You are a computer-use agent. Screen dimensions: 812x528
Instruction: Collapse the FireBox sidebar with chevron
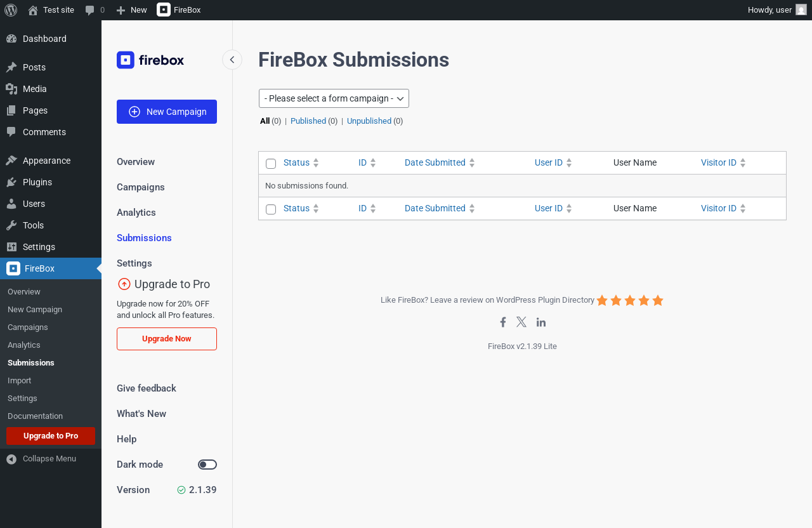click(x=232, y=60)
